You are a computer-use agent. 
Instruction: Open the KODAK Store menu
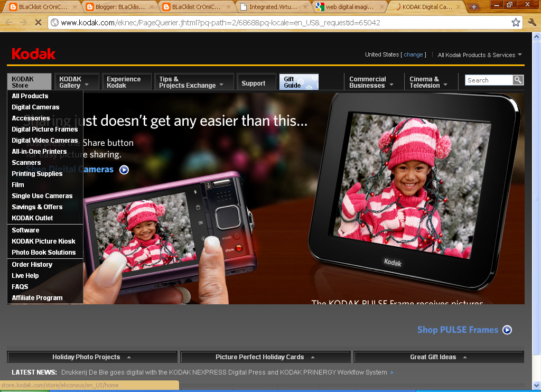[x=30, y=82]
